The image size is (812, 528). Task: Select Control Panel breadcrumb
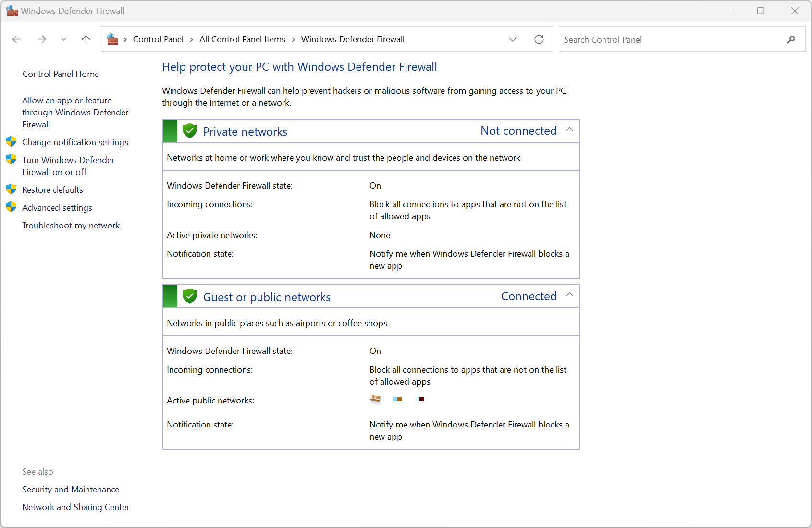pyautogui.click(x=158, y=39)
